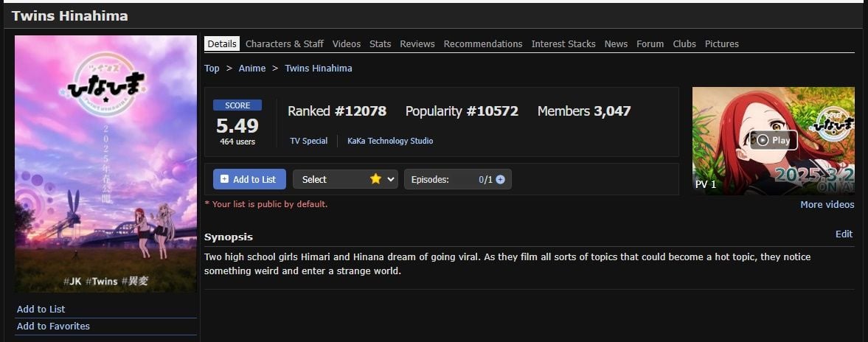Open the TV Special type link
Image resolution: width=868 pixels, height=342 pixels.
(x=309, y=141)
